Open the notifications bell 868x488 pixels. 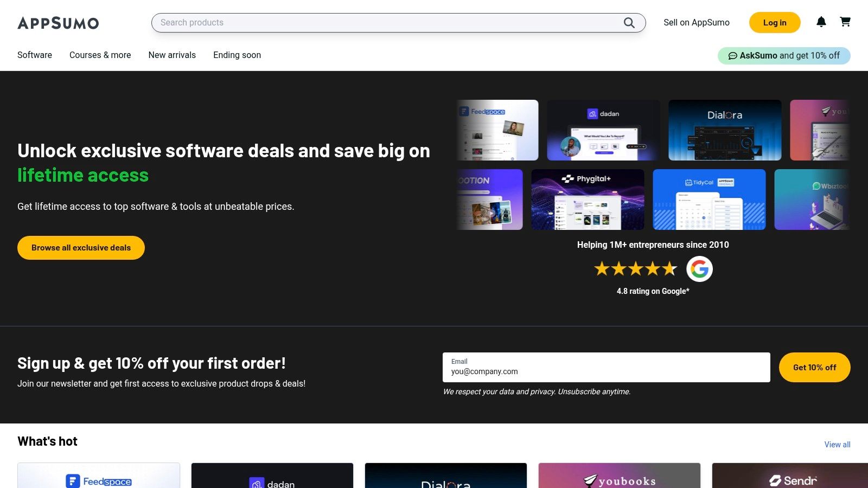tap(821, 22)
